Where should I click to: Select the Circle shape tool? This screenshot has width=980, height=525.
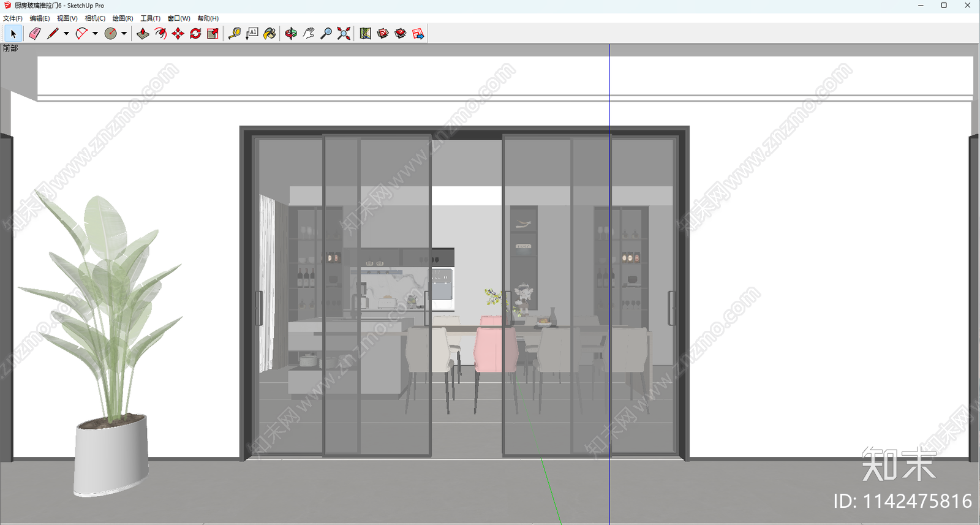[111, 34]
